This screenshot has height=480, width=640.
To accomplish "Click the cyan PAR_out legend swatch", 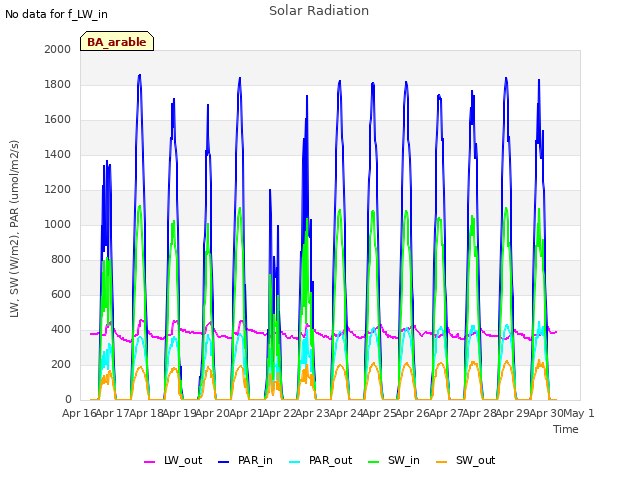I will (294, 462).
